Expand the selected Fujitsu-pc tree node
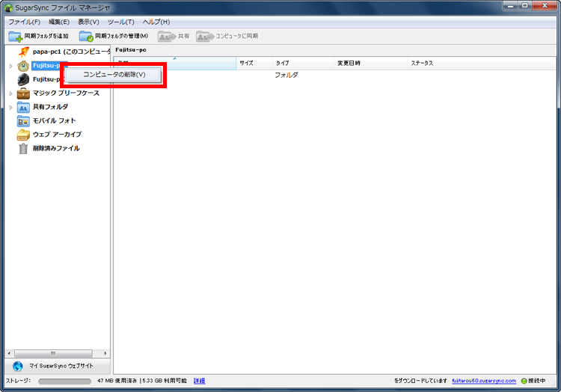The image size is (561, 392). (10, 66)
